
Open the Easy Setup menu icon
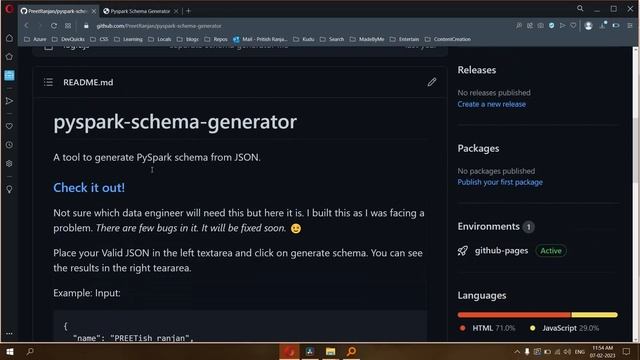(x=630, y=25)
